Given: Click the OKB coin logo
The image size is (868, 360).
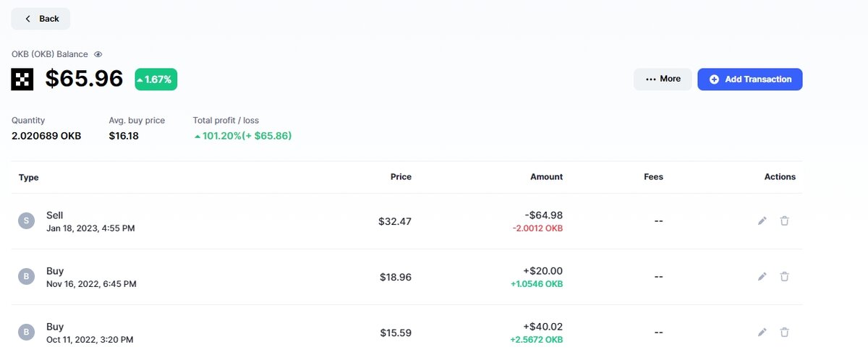Looking at the screenshot, I should pos(22,79).
